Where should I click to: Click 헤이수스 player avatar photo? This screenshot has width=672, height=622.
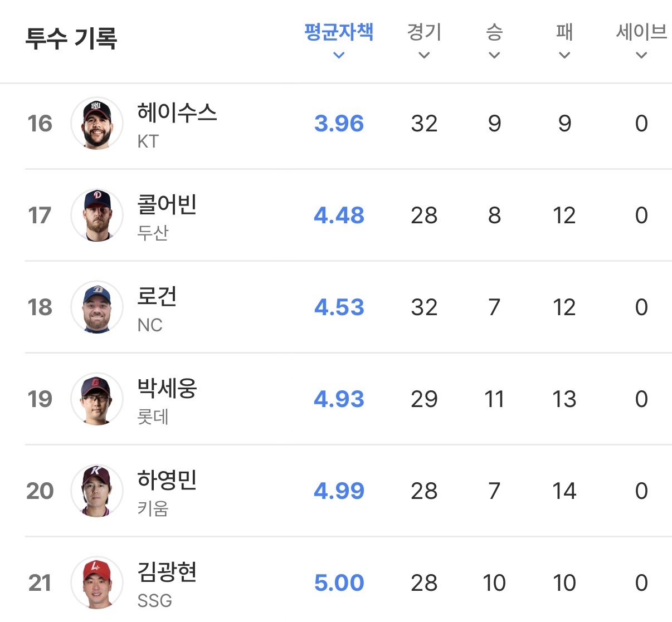click(97, 123)
